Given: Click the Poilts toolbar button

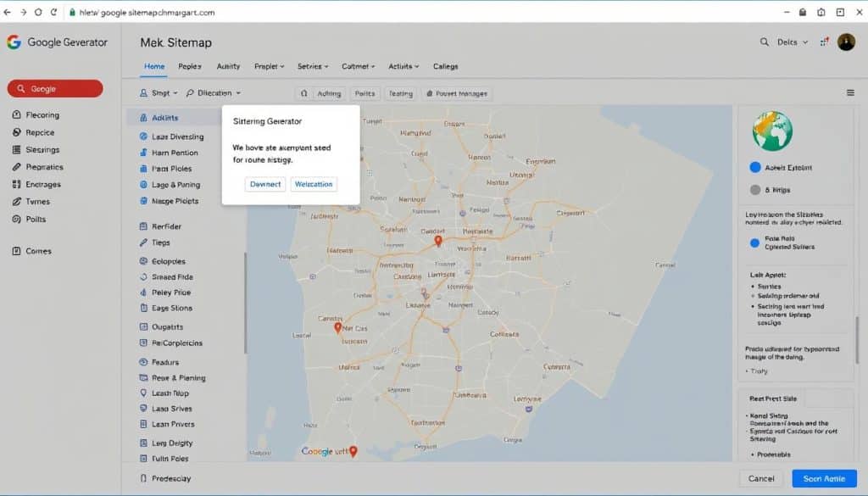Looking at the screenshot, I should pyautogui.click(x=364, y=93).
